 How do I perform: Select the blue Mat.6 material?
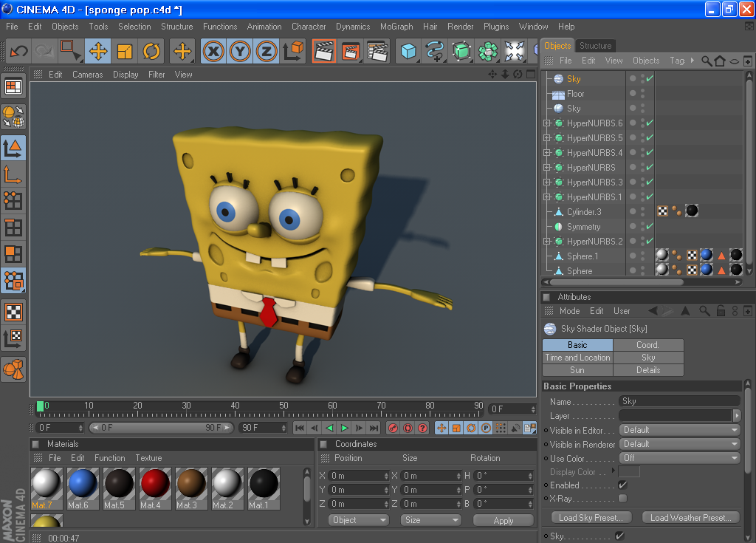(83, 488)
